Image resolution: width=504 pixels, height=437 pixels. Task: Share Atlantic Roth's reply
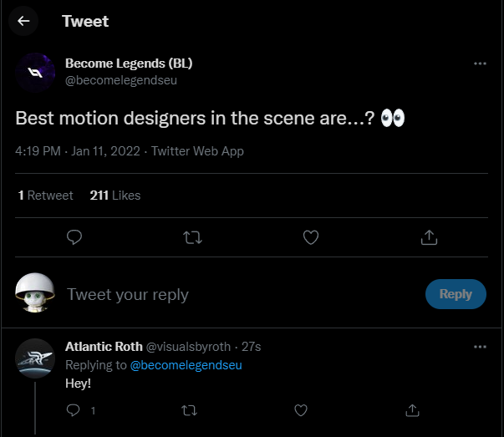coord(411,410)
